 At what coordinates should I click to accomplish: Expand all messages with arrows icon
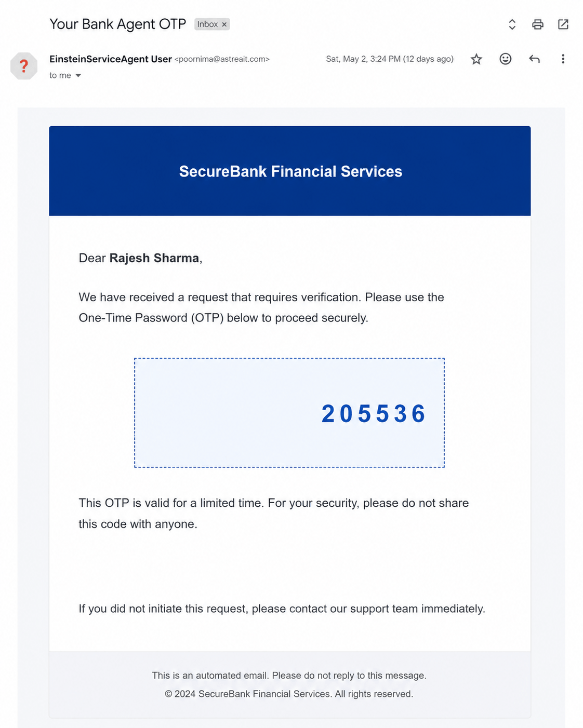(512, 24)
